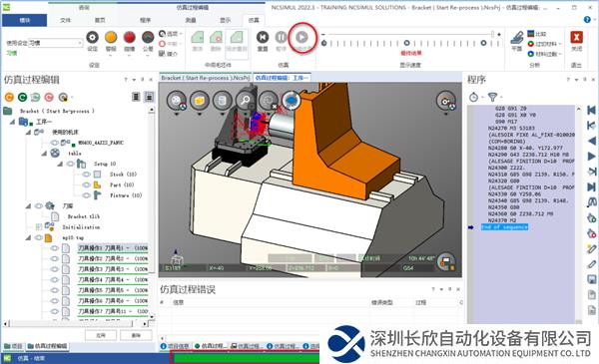Toggle eye of 刀具操作1 row
Screen dimensions: 599x364
[55, 248]
